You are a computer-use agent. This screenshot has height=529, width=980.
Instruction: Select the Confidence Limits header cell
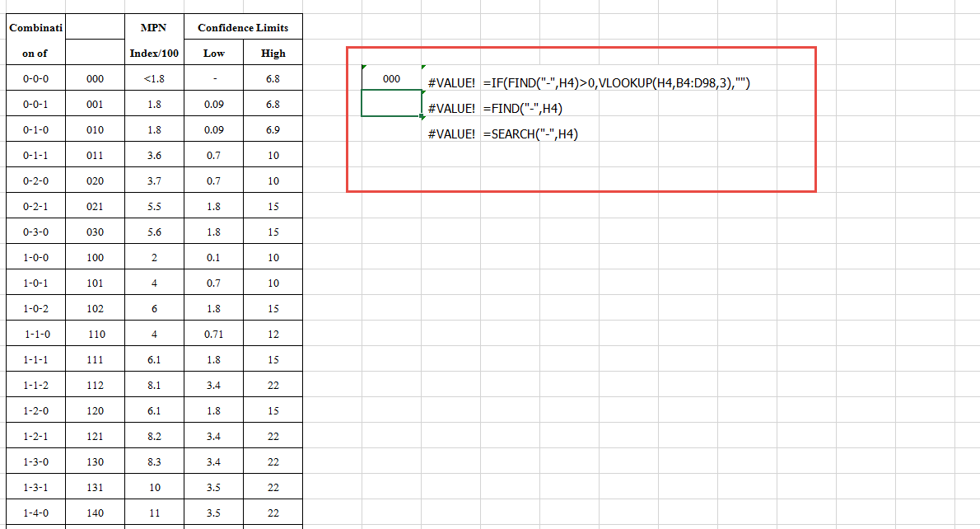coord(243,27)
